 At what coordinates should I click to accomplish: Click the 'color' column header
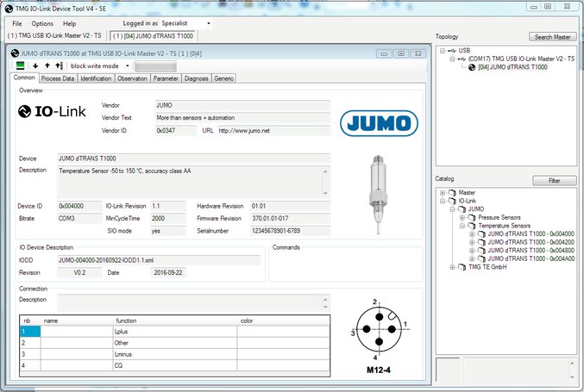(x=283, y=320)
